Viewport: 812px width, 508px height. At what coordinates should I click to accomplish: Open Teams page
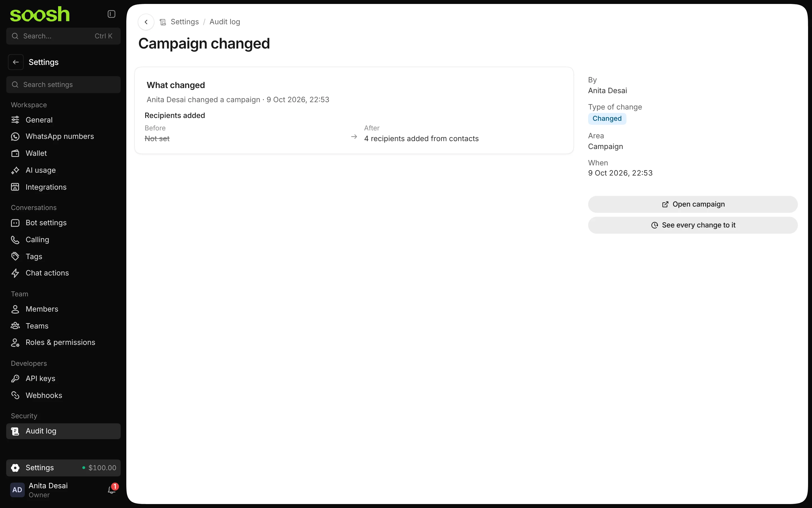(63, 326)
